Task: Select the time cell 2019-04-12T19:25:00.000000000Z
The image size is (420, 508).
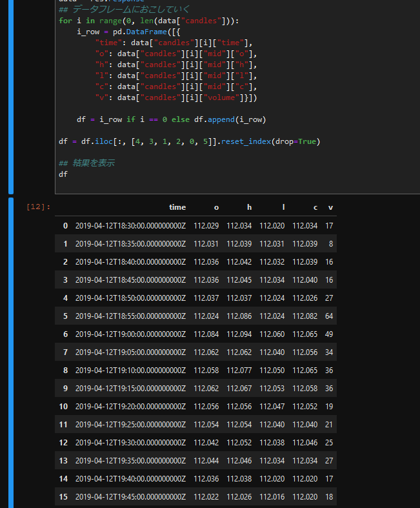Action: 130,425
